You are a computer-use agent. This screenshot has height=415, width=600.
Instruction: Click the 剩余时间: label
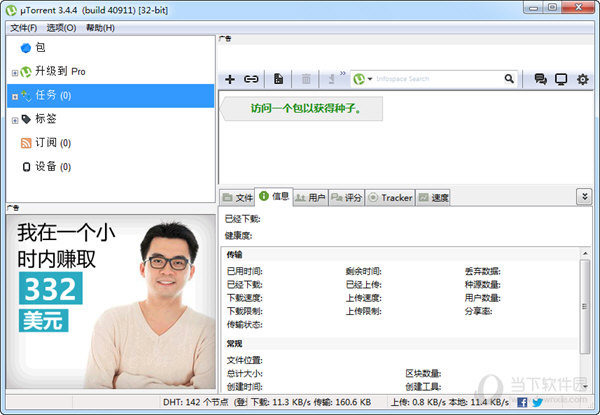point(364,271)
